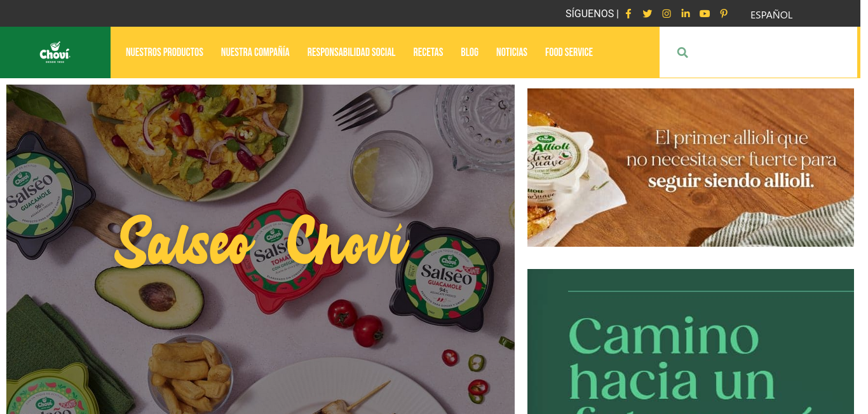Select the Food Service menu item
The width and height of the screenshot is (868, 414).
[569, 52]
